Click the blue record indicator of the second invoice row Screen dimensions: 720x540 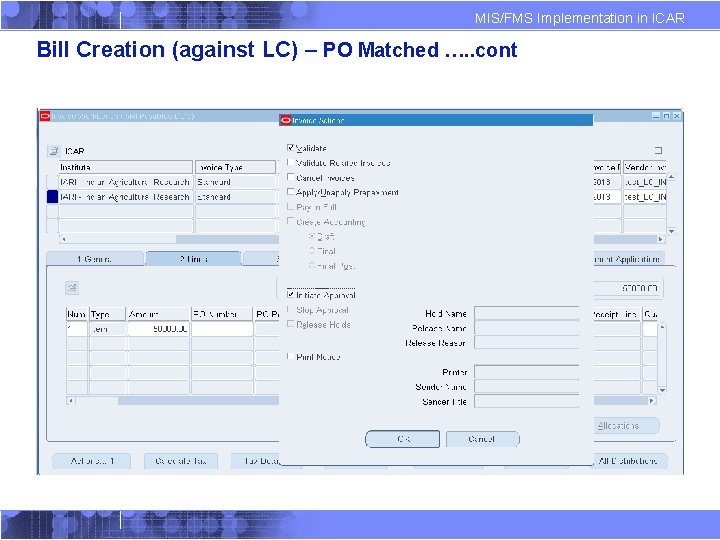point(52,197)
